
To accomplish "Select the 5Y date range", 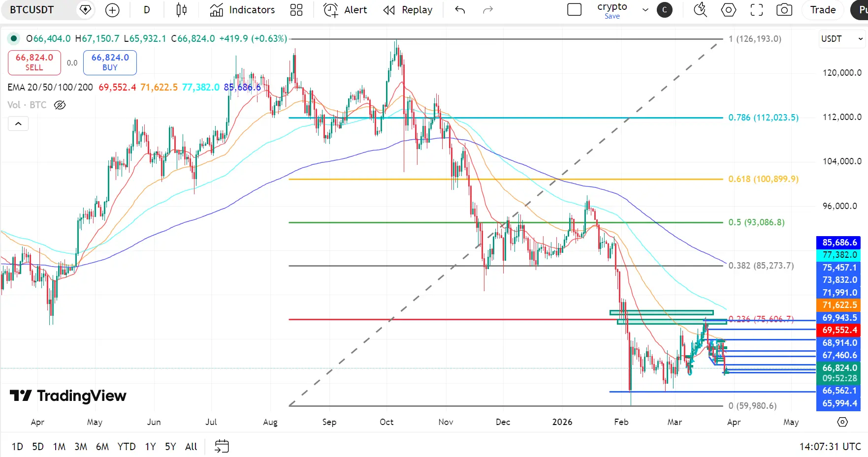I will [170, 447].
